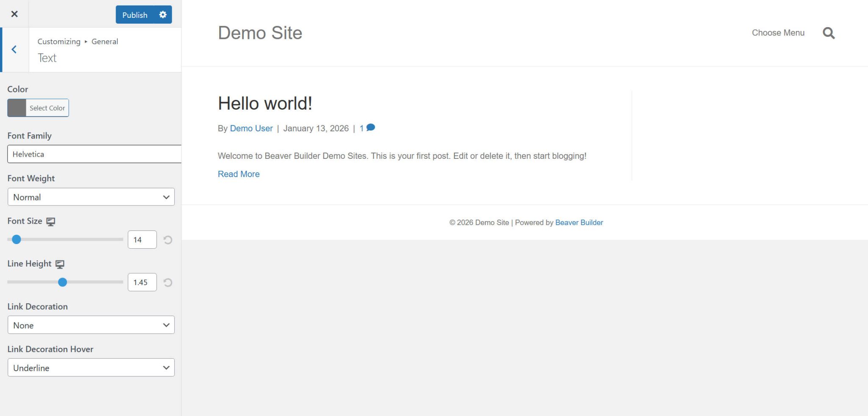Expand the Link Decoration Hover dropdown
This screenshot has height=416, width=868.
pyautogui.click(x=91, y=368)
